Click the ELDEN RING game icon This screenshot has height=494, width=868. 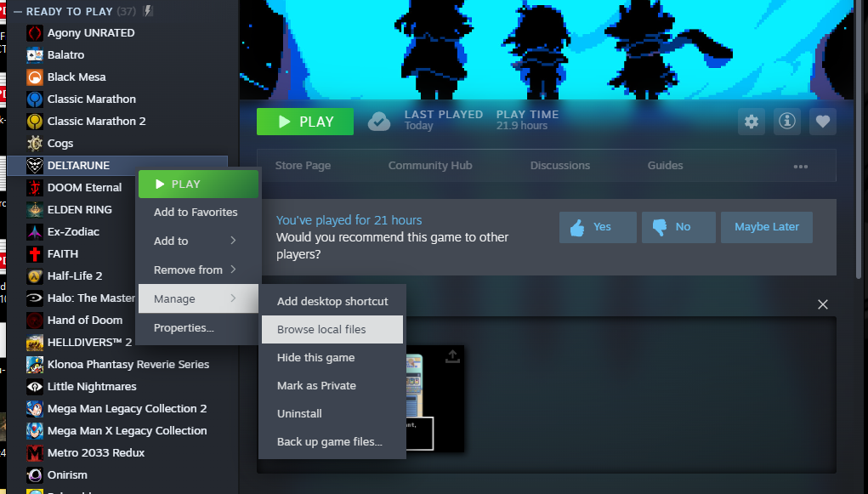click(x=35, y=210)
